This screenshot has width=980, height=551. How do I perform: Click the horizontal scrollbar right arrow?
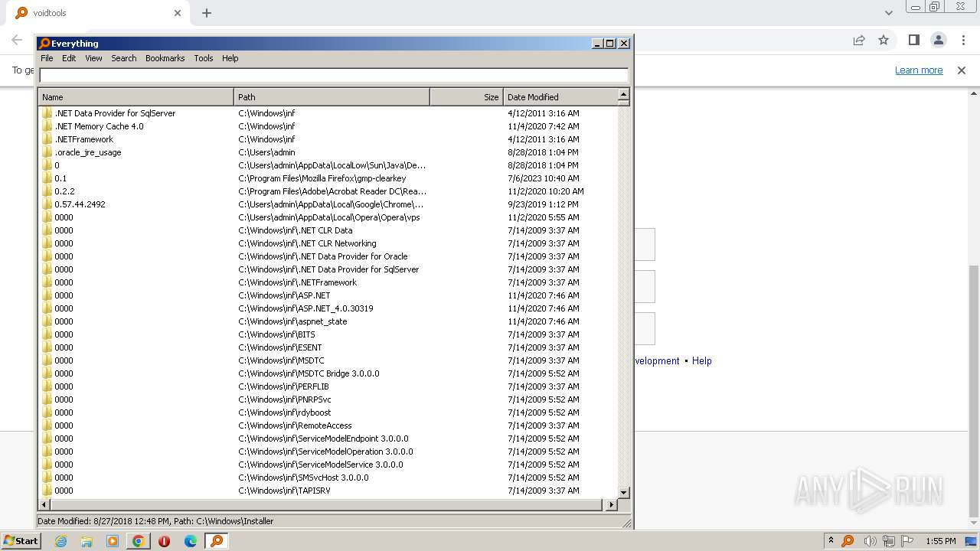click(x=611, y=505)
